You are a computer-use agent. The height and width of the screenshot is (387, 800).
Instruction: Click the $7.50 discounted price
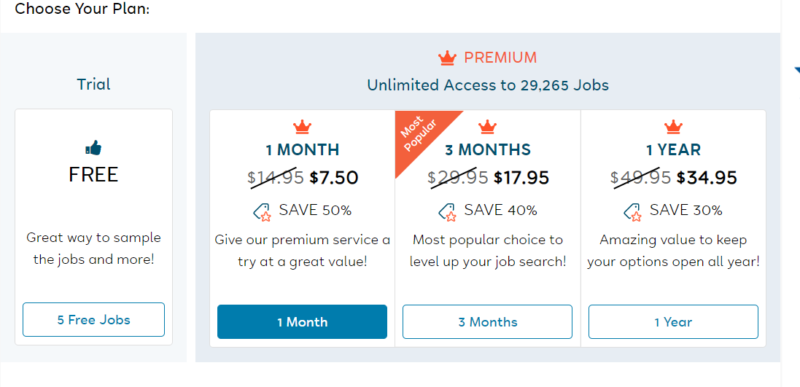[x=334, y=178]
